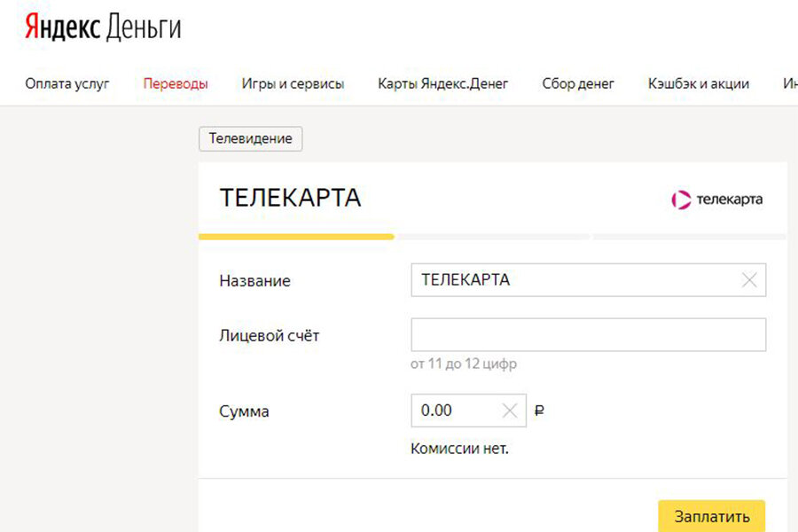Open Сбор денег menu item
798x532 pixels.
tap(578, 83)
